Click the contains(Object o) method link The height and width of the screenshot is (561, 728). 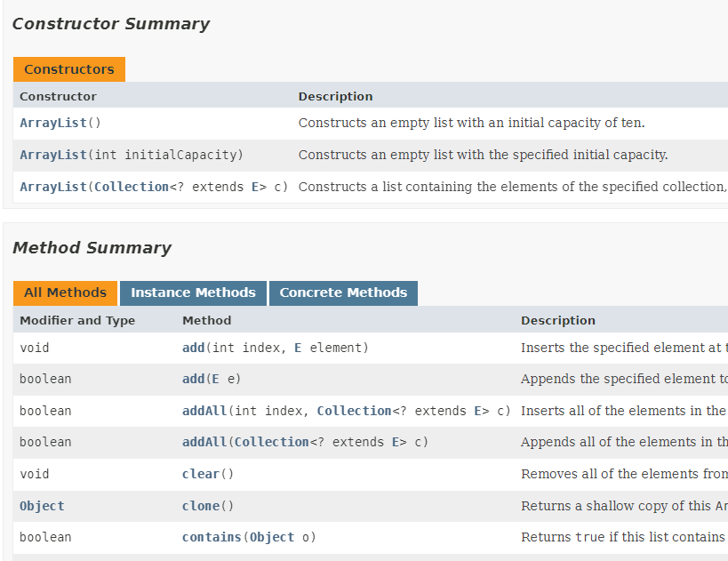tap(212, 537)
